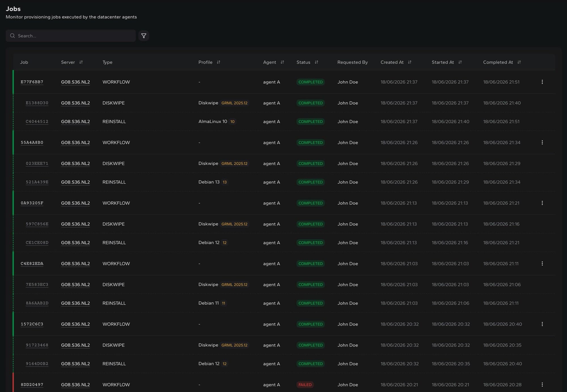Click DISKWIPE type in 597C856E row
Viewport: 567px width, 392px height.
pos(113,224)
